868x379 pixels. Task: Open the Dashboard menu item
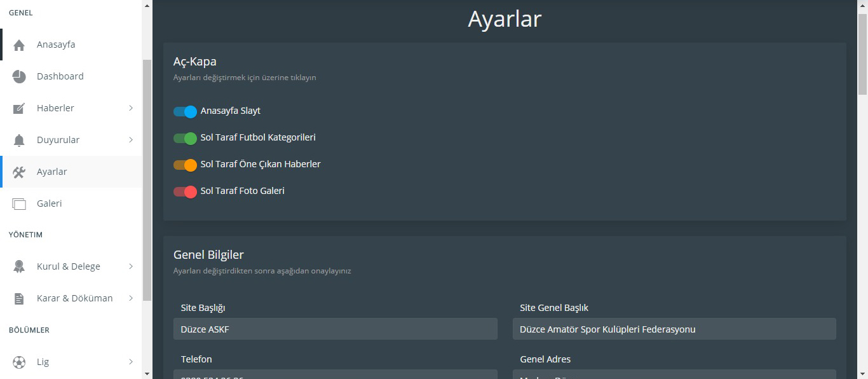click(x=60, y=76)
